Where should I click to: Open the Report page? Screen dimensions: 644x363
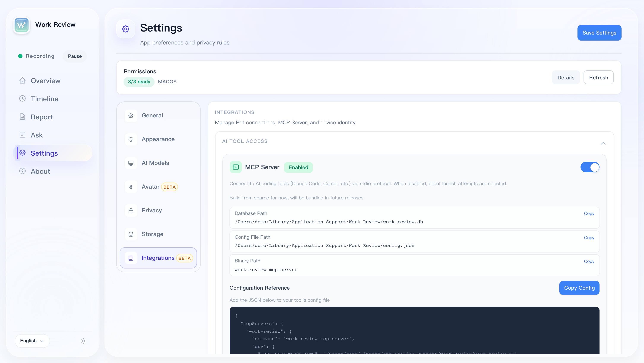(x=53, y=117)
